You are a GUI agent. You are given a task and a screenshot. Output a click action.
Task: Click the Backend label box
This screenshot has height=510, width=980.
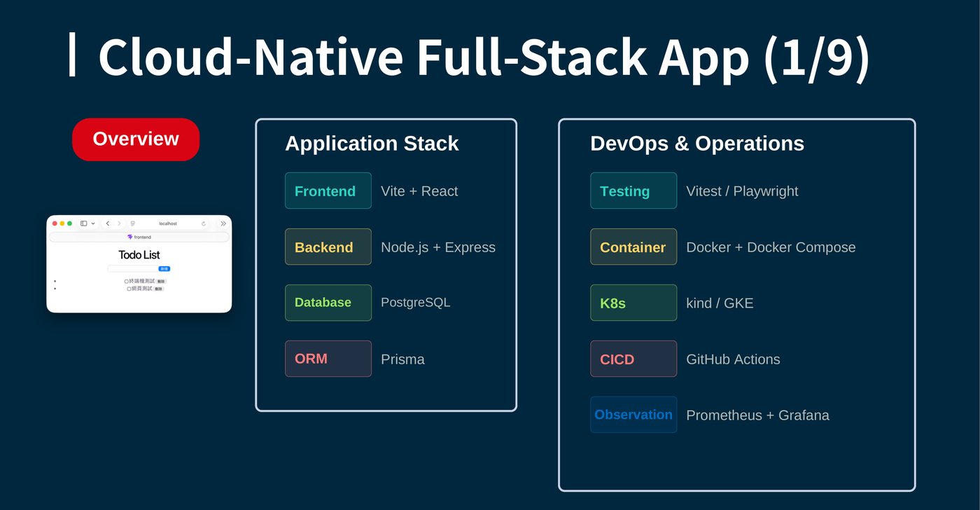point(328,247)
